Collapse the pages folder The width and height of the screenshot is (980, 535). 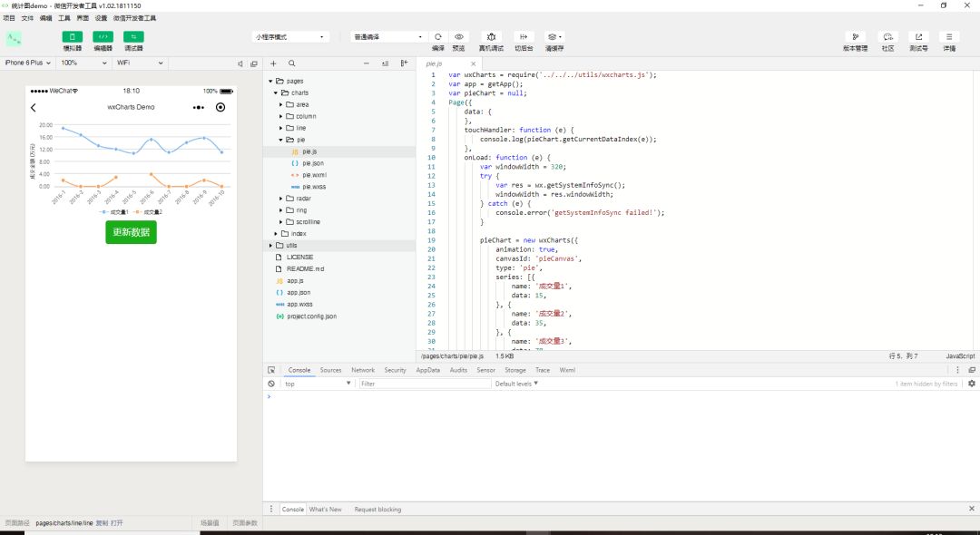click(x=270, y=81)
